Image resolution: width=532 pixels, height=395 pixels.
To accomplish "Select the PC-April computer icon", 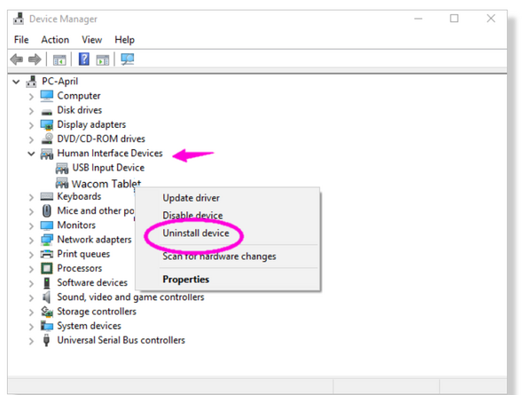I will click(31, 82).
